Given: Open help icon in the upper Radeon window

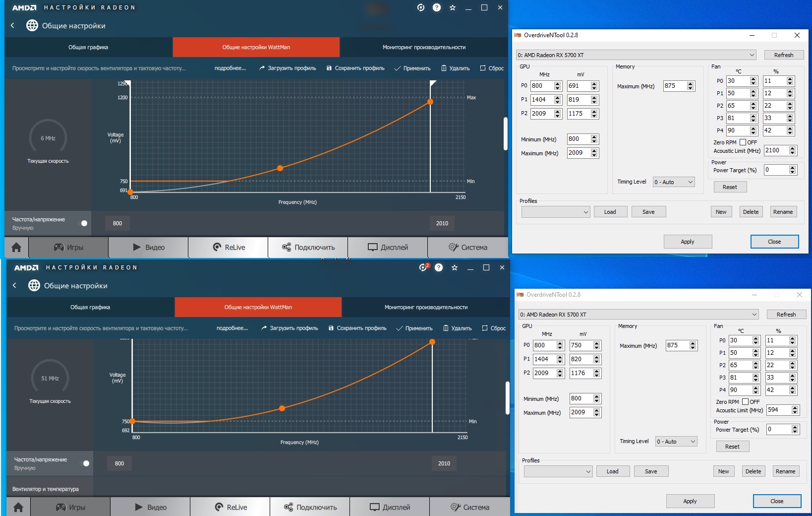Looking at the screenshot, I should 437,7.
